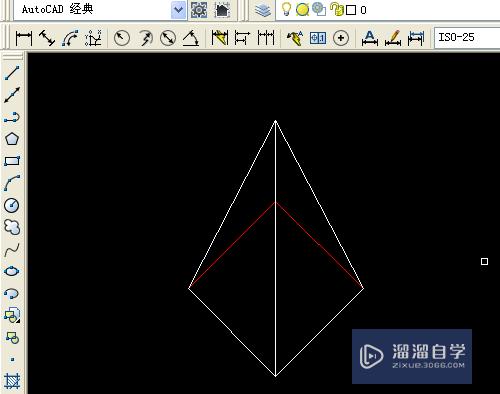
Task: Start a Radius dimension
Action: (x=122, y=38)
